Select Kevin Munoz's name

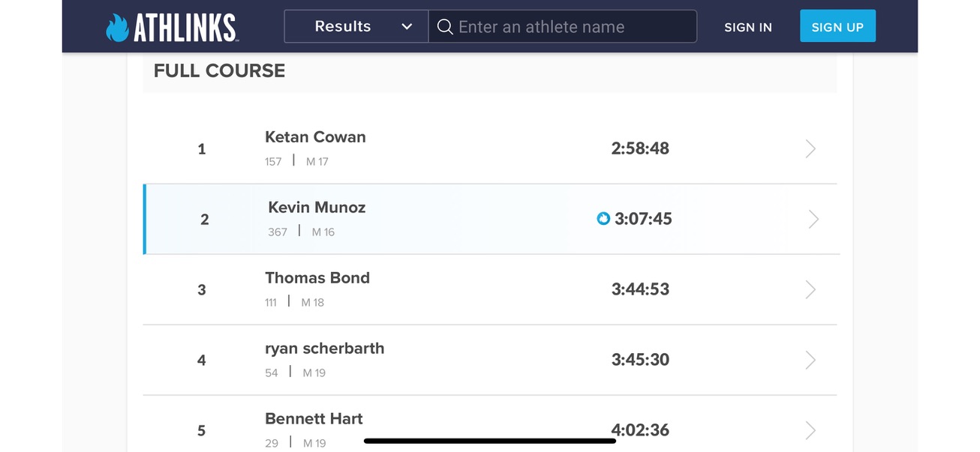317,208
